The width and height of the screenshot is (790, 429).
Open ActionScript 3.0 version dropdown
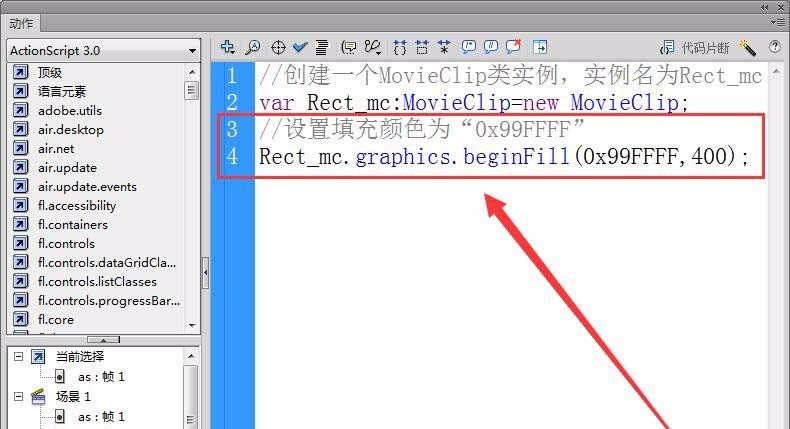[x=103, y=50]
